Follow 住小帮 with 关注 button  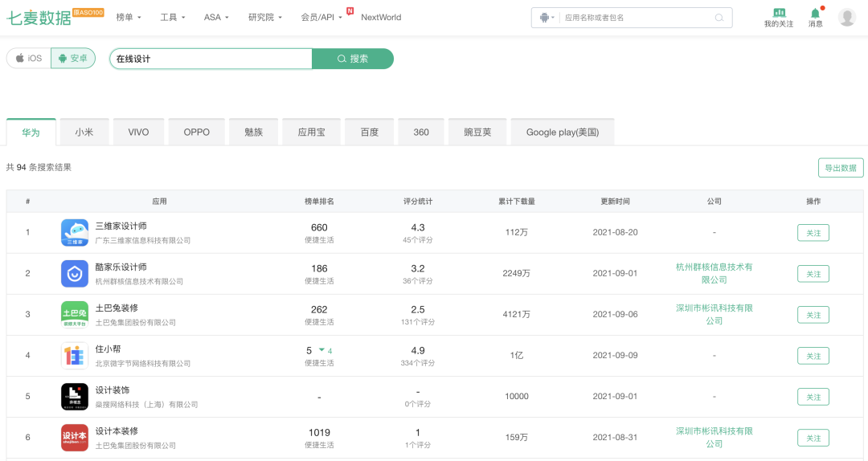[813, 356]
